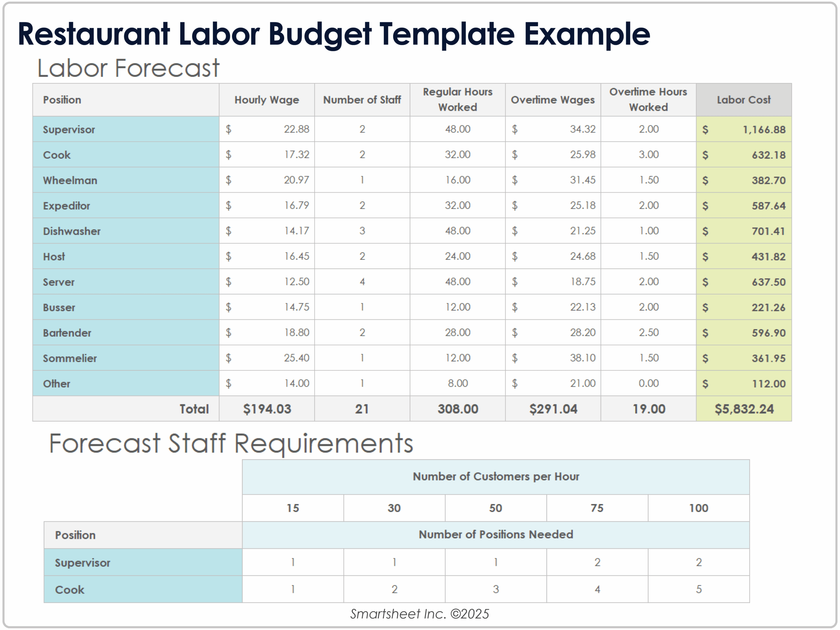840x630 pixels.
Task: Select the Sommelier row label
Action: point(70,358)
